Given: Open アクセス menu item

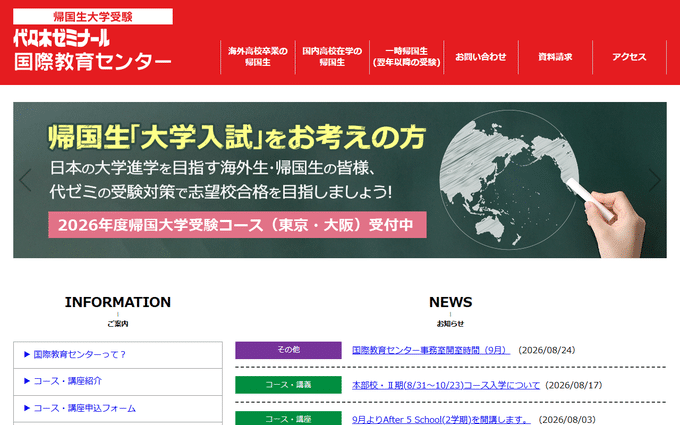Looking at the screenshot, I should click(629, 57).
